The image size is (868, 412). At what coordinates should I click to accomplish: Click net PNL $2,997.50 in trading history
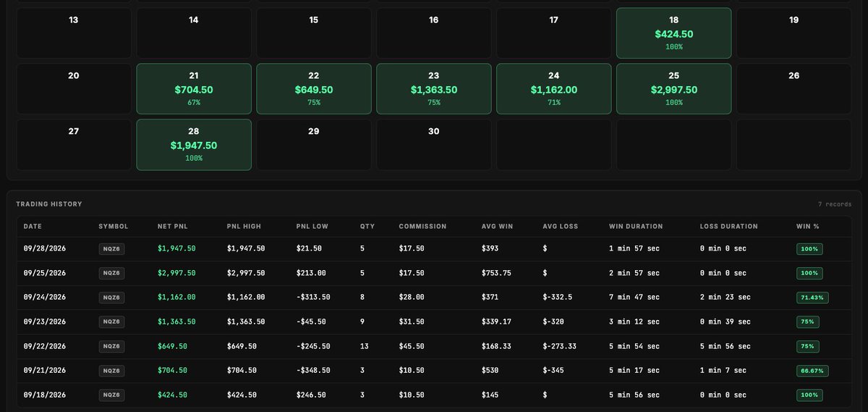pyautogui.click(x=176, y=273)
